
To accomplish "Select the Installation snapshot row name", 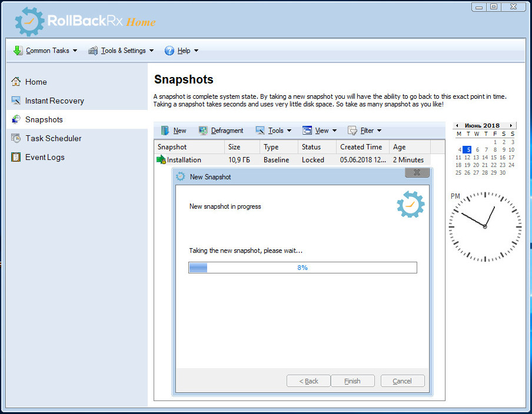I will 184,160.
